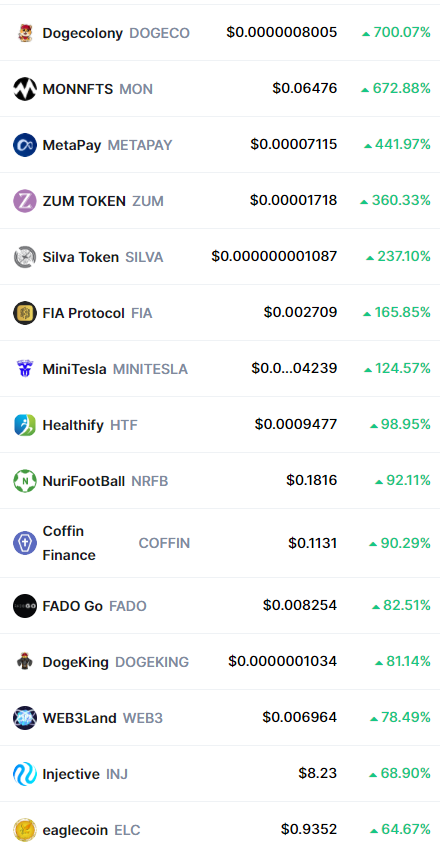Open the Coffin Finance purple logo
The height and width of the screenshot is (846, 440).
[25, 543]
